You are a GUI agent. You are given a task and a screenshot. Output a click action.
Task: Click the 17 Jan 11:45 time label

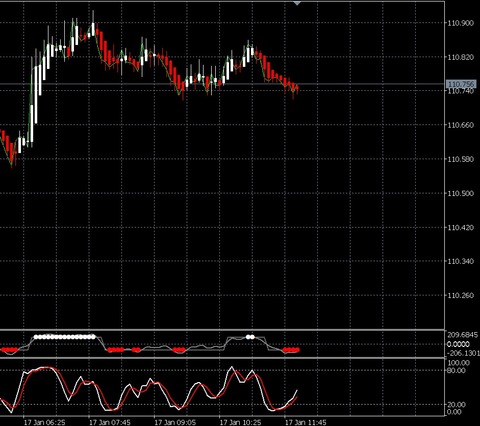[x=306, y=422]
